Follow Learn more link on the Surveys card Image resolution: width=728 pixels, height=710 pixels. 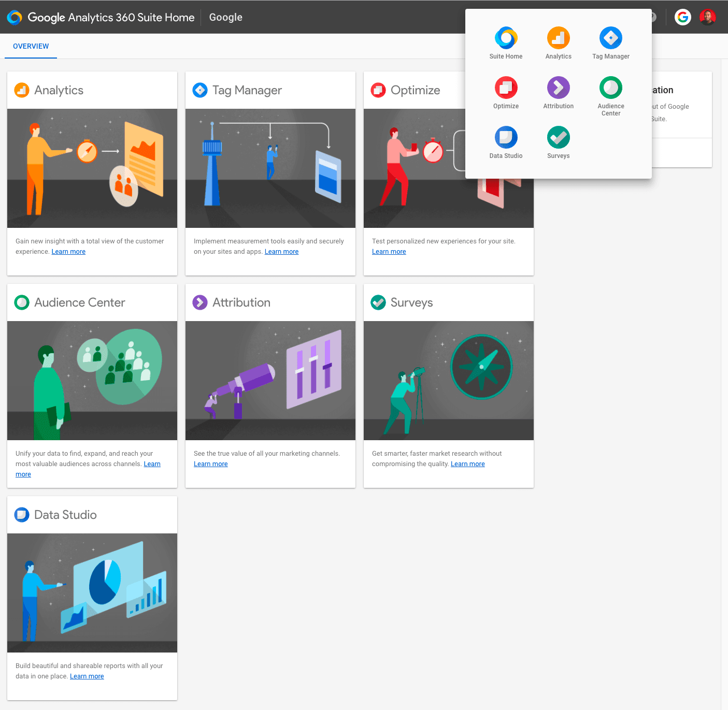pos(468,464)
